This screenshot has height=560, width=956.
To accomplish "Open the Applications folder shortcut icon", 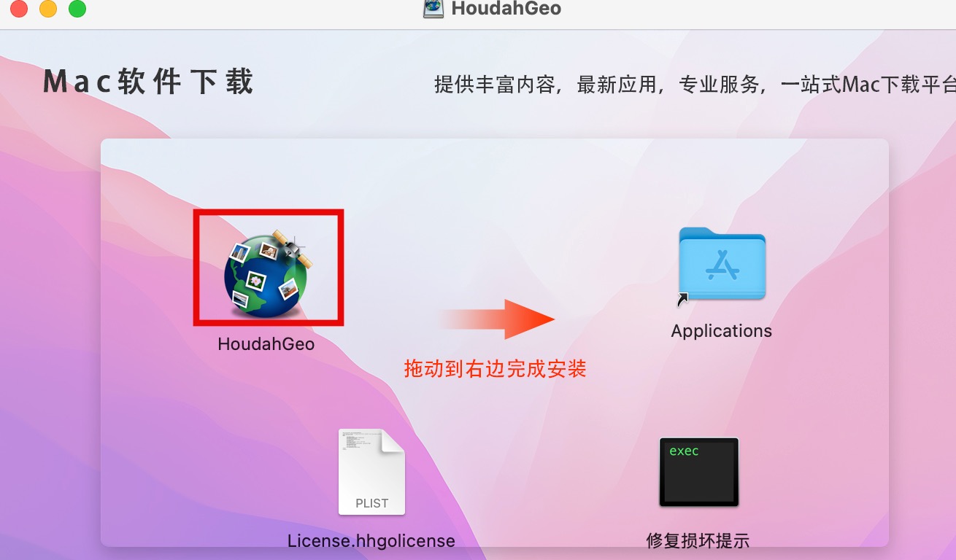I will pos(722,264).
